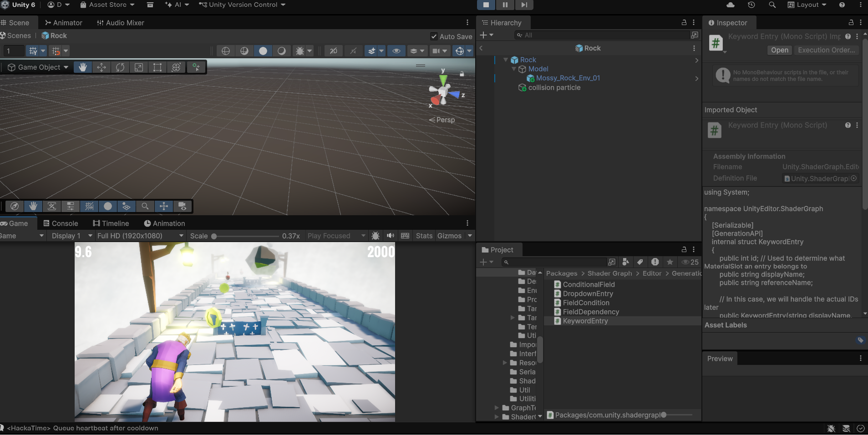Select the Move tool in Scene toolbar
Image resolution: width=868 pixels, height=435 pixels.
tap(102, 67)
